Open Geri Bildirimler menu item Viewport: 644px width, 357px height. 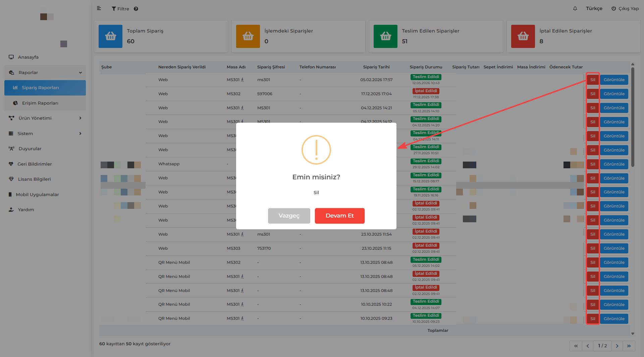pyautogui.click(x=45, y=164)
